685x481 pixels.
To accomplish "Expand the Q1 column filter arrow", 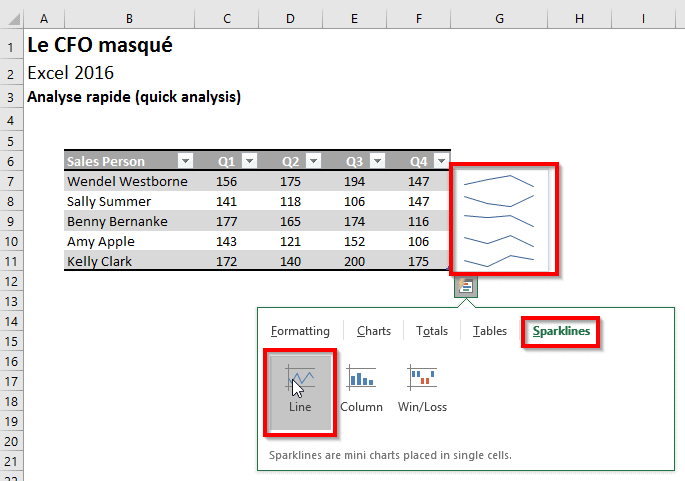I will (249, 162).
